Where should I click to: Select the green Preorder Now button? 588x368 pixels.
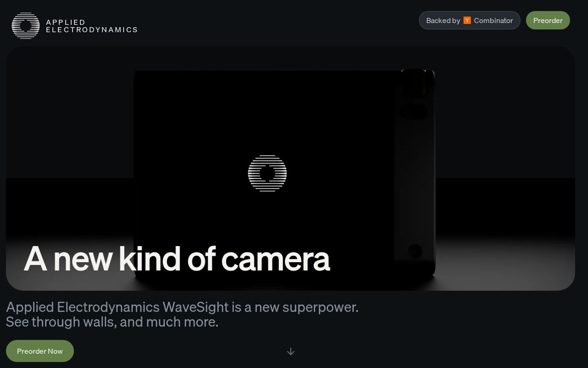coord(40,351)
